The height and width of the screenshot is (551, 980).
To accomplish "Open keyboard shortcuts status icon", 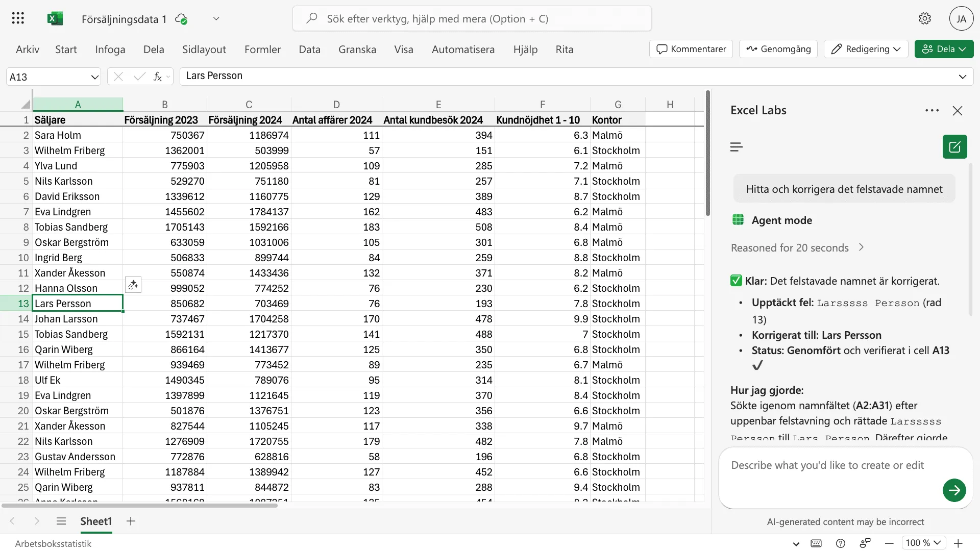I will pos(816,543).
